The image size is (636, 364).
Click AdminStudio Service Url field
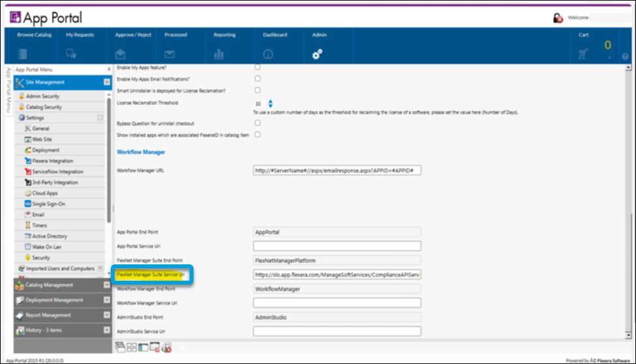point(337,331)
